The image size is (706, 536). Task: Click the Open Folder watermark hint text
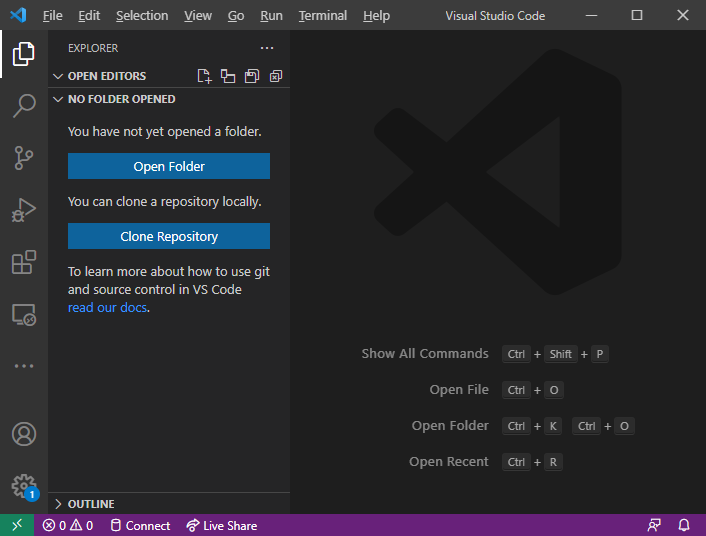click(x=450, y=426)
